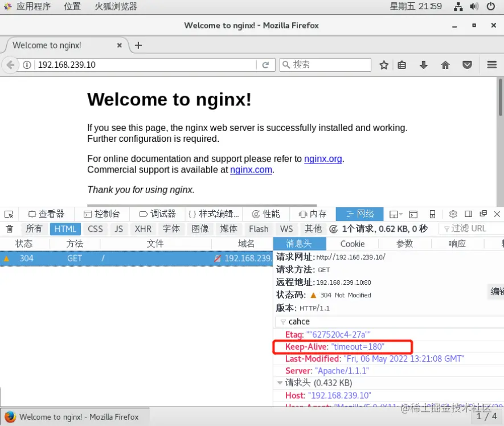The image size is (504, 426).
Task: Switch to the 内存 memory tab
Action: [x=313, y=214]
